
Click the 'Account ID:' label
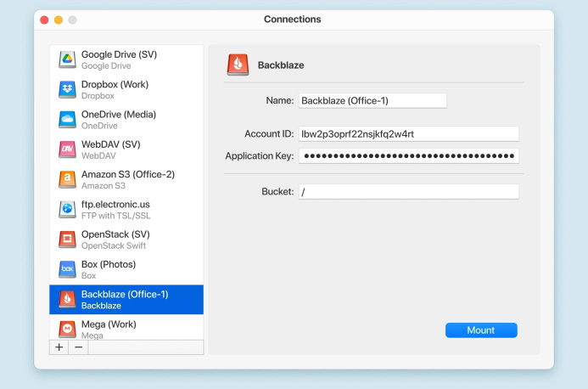[269, 134]
